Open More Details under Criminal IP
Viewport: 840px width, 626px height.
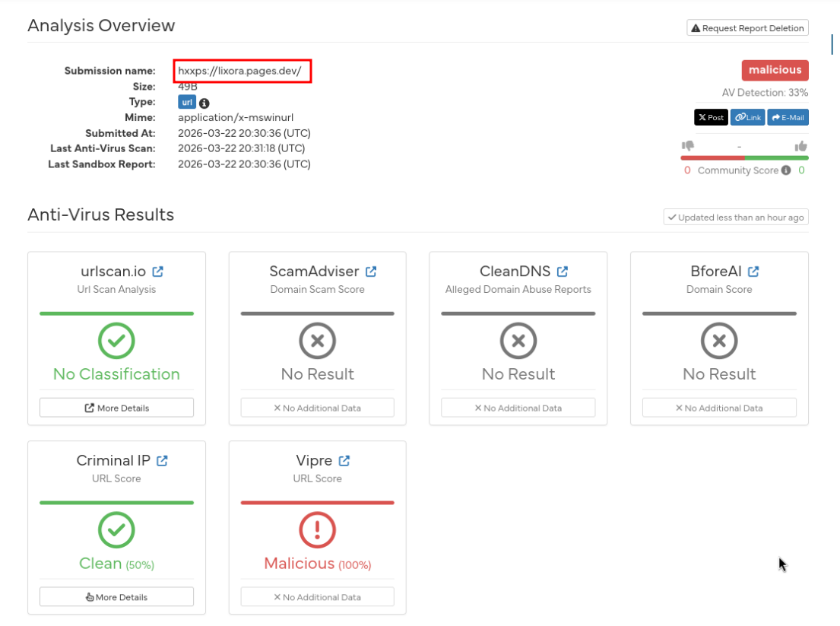pos(116,596)
